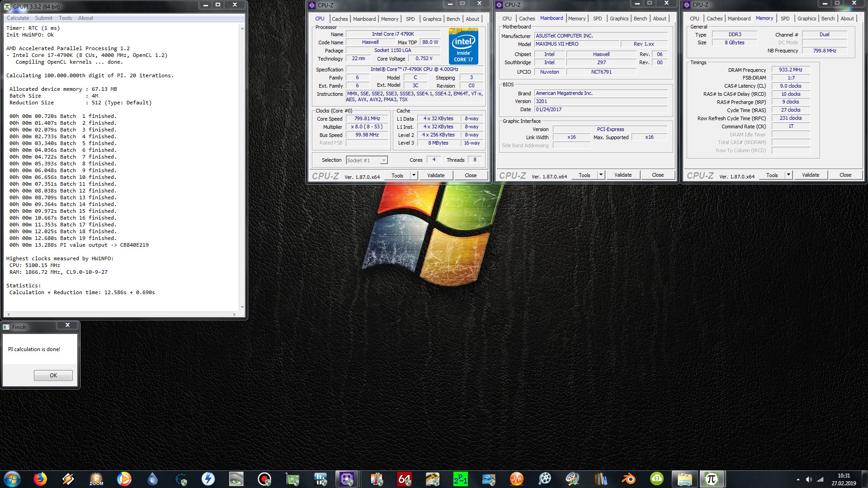Open the thermometer temperature monitor taskbar icon

click(x=377, y=479)
